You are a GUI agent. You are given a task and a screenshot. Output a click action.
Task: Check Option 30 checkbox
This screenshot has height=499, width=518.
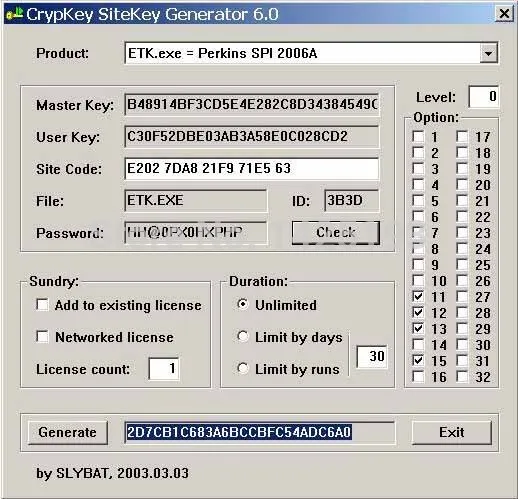[462, 344]
